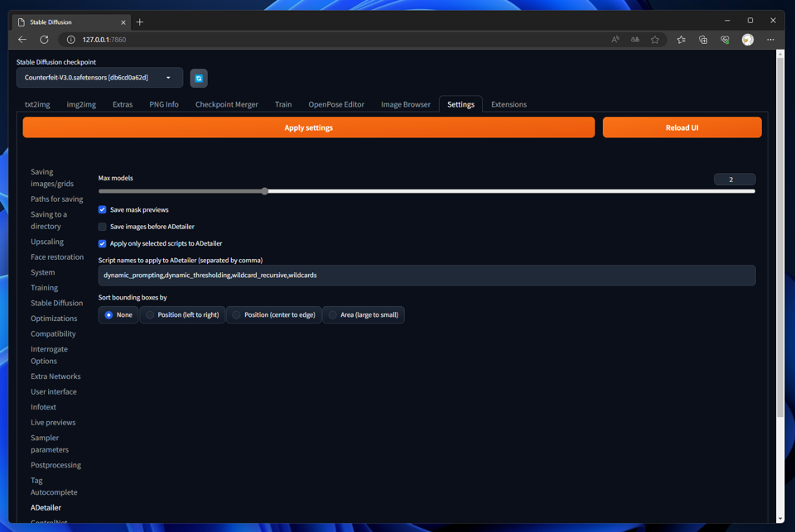
Task: Open browser settings and more menu
Action: pyautogui.click(x=770, y=40)
